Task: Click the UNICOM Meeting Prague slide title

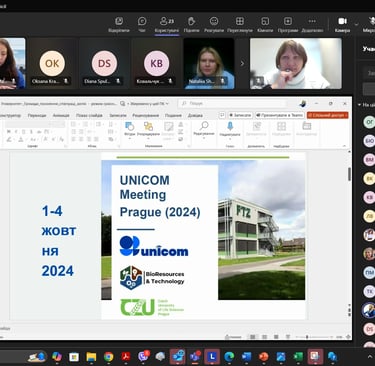Action: (x=160, y=196)
